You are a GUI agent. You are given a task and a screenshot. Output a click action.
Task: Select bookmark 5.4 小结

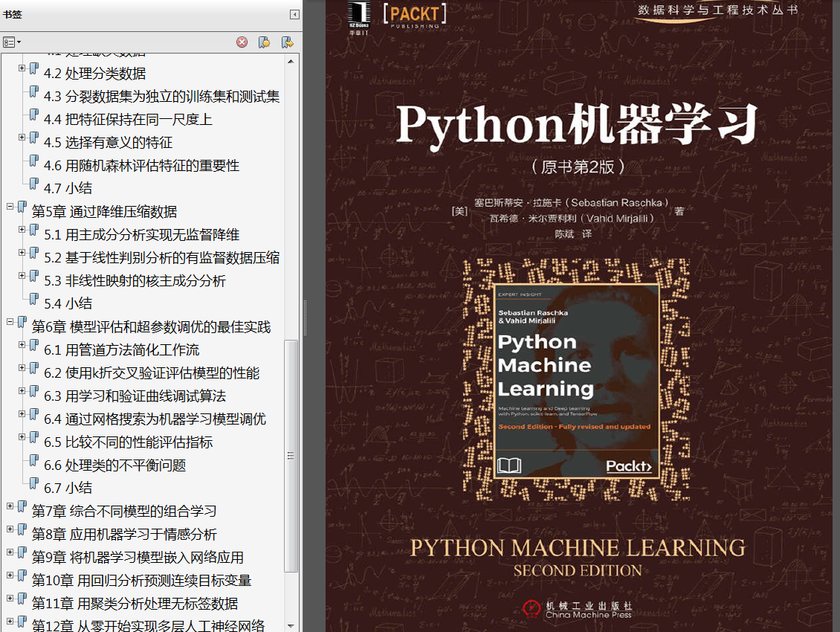pyautogui.click(x=68, y=303)
